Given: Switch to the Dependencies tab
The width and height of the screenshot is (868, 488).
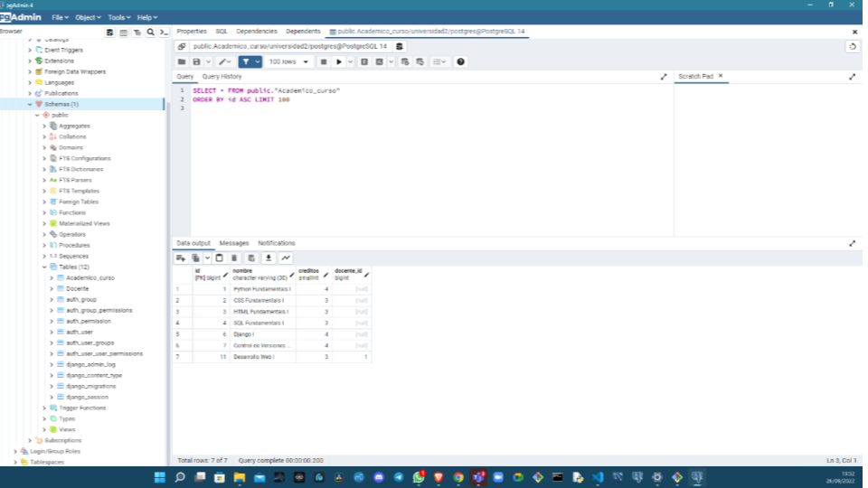Looking at the screenshot, I should point(257,32).
